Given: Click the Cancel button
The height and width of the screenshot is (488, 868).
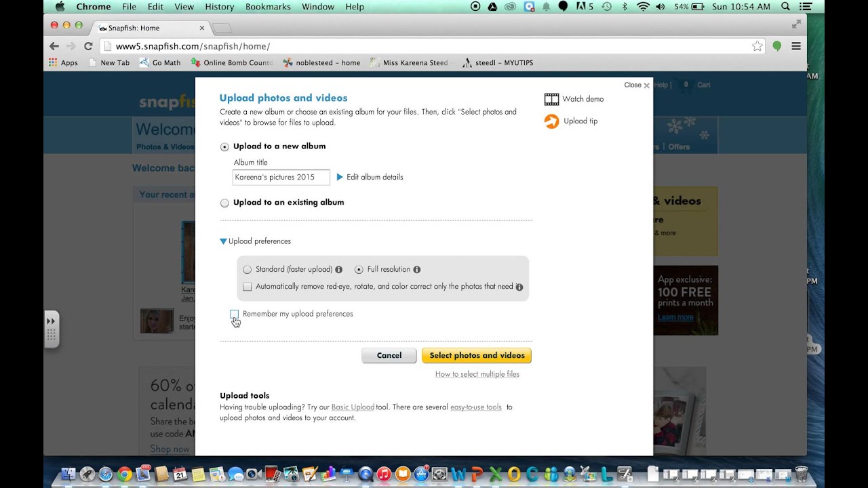Looking at the screenshot, I should click(389, 355).
